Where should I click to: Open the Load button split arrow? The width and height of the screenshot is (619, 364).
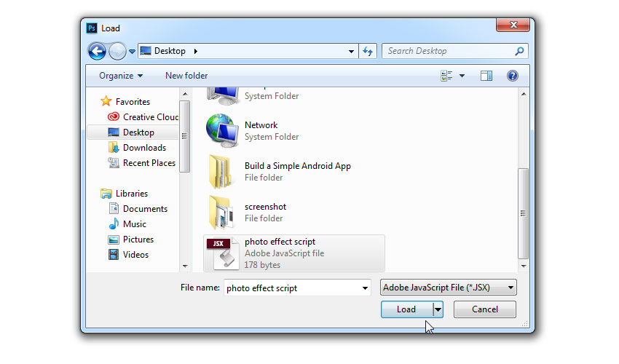(438, 309)
